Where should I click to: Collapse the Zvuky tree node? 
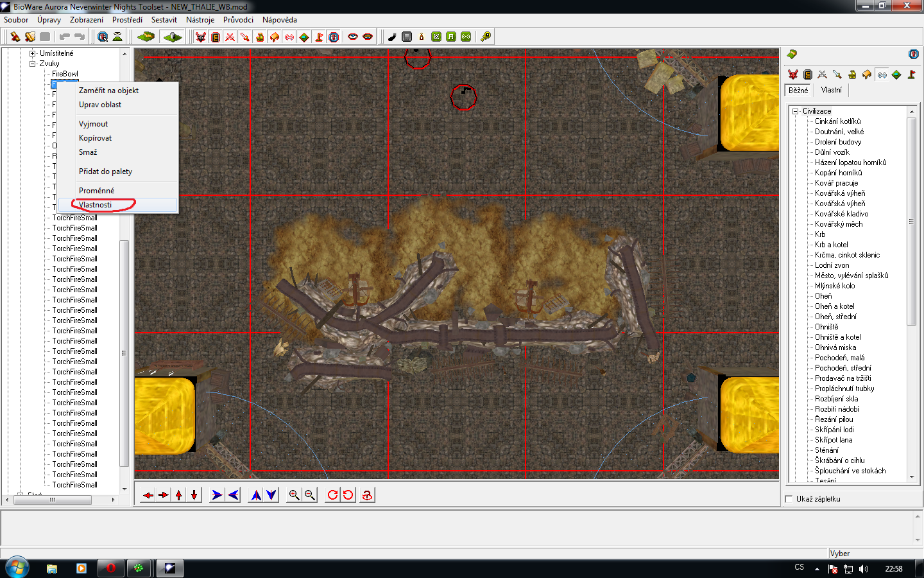[32, 64]
